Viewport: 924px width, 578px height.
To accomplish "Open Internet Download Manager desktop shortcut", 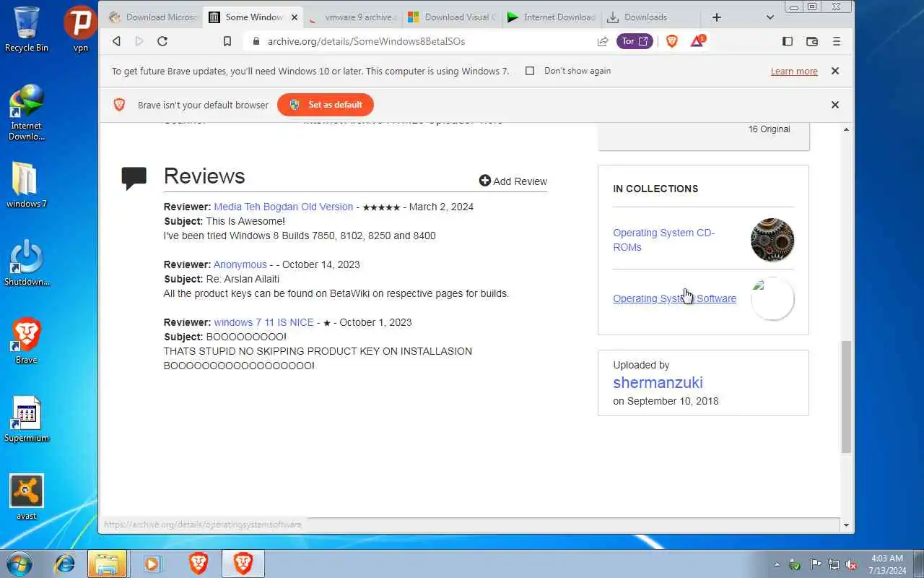I will click(27, 113).
